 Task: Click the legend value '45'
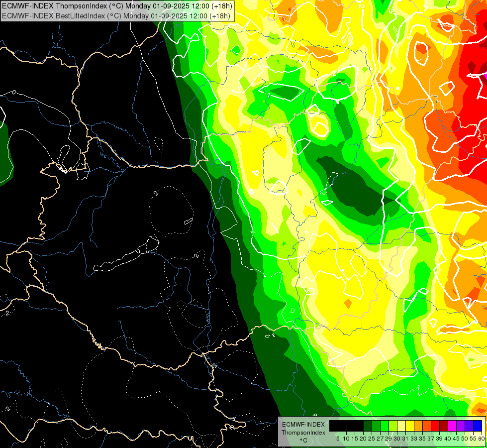coord(456,439)
